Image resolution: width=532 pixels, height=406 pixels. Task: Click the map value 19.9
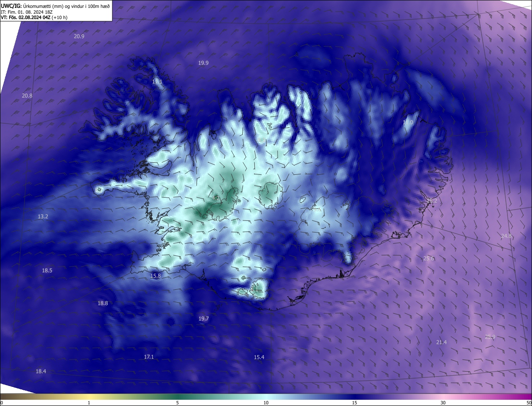pos(203,63)
